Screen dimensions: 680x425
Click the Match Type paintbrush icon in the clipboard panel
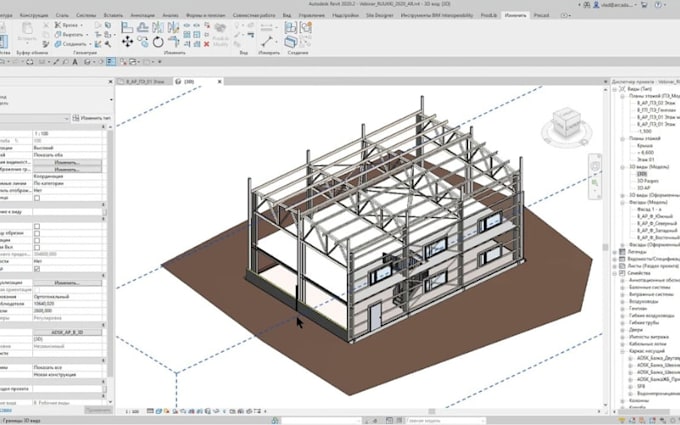(x=46, y=44)
